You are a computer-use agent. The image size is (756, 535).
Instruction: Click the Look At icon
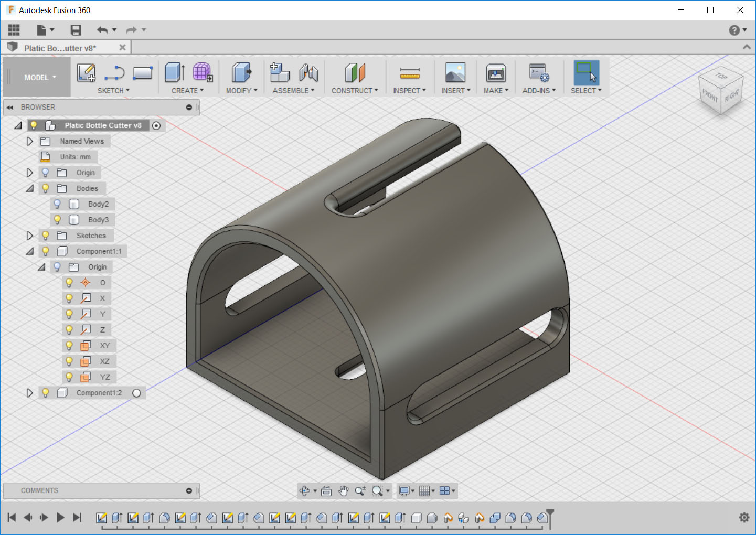tap(326, 491)
